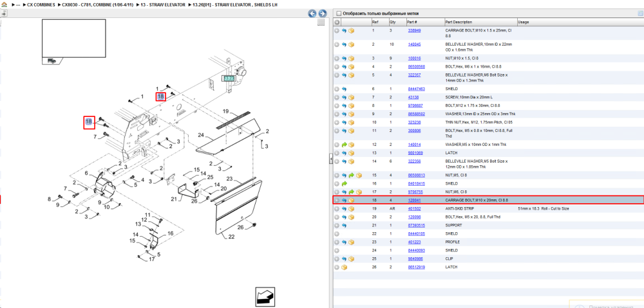Open part number 86508568 link

pos(416,66)
